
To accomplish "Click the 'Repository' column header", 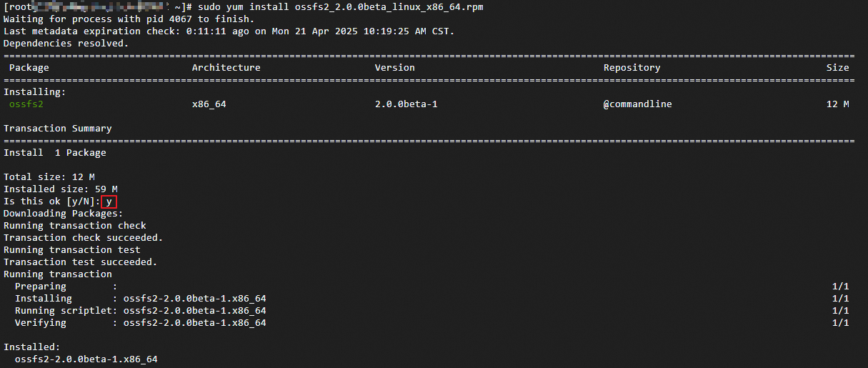I will coord(632,68).
